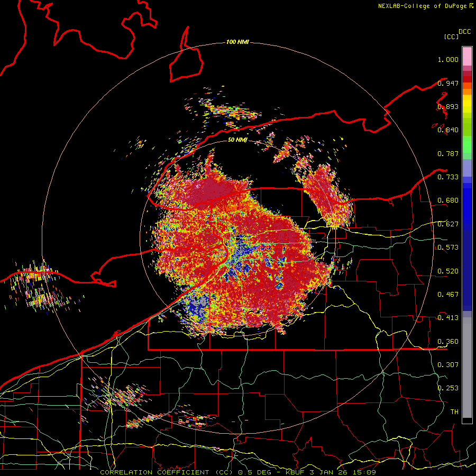476x476 pixels.
Task: Select the 0.573 legend value
Action: click(448, 247)
